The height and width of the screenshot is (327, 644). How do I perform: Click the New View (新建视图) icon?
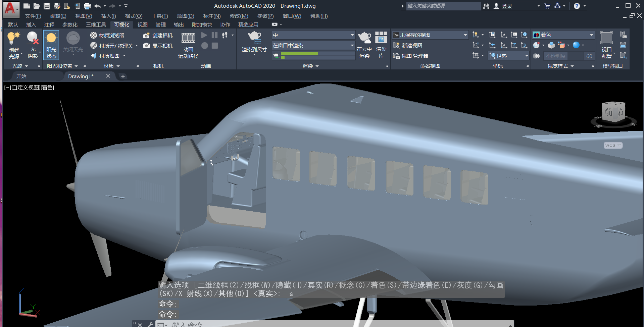[x=396, y=45]
